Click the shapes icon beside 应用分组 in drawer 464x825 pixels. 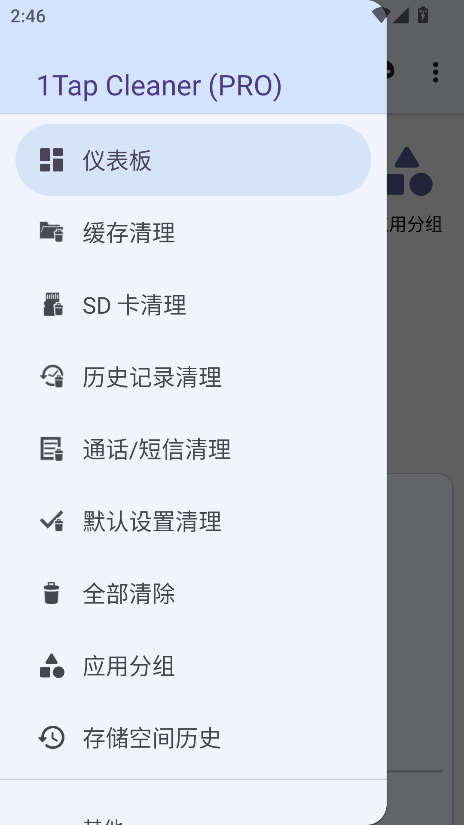pyautogui.click(x=52, y=666)
